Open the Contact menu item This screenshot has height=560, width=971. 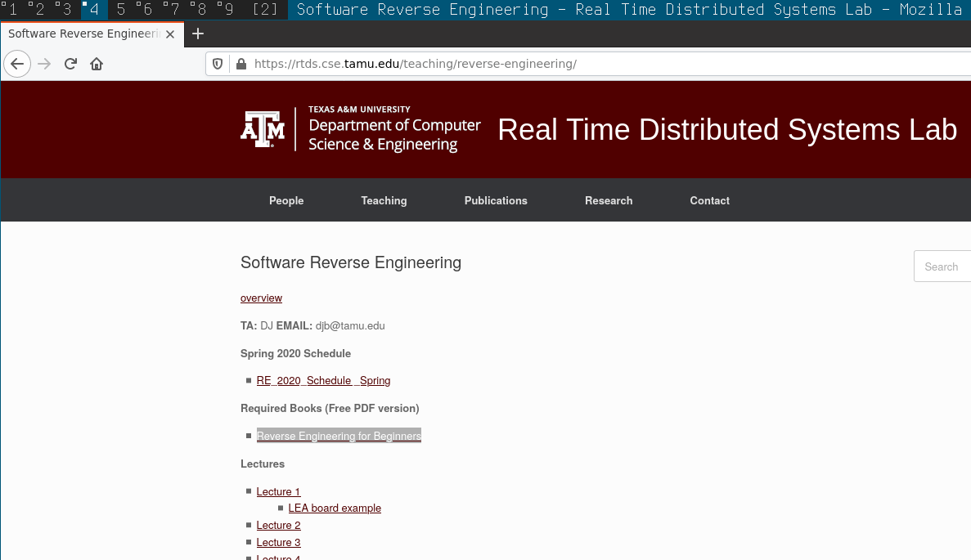point(710,200)
